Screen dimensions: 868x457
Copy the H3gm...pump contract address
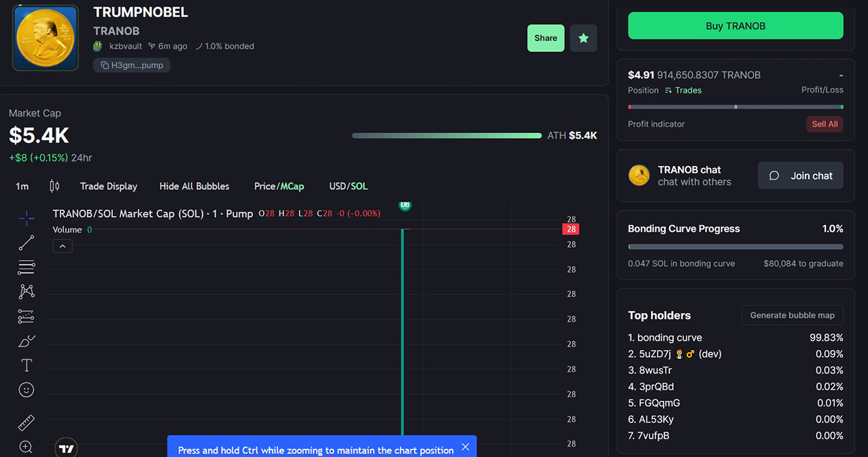click(x=132, y=65)
